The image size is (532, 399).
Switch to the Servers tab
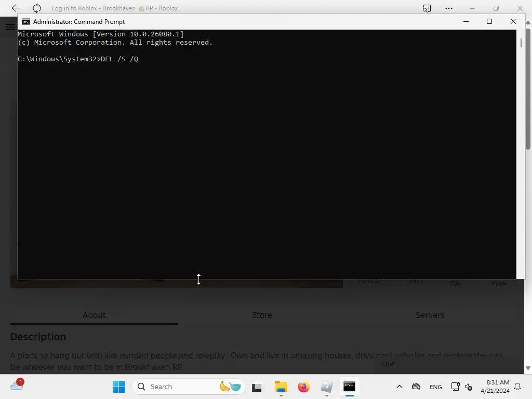[430, 315]
